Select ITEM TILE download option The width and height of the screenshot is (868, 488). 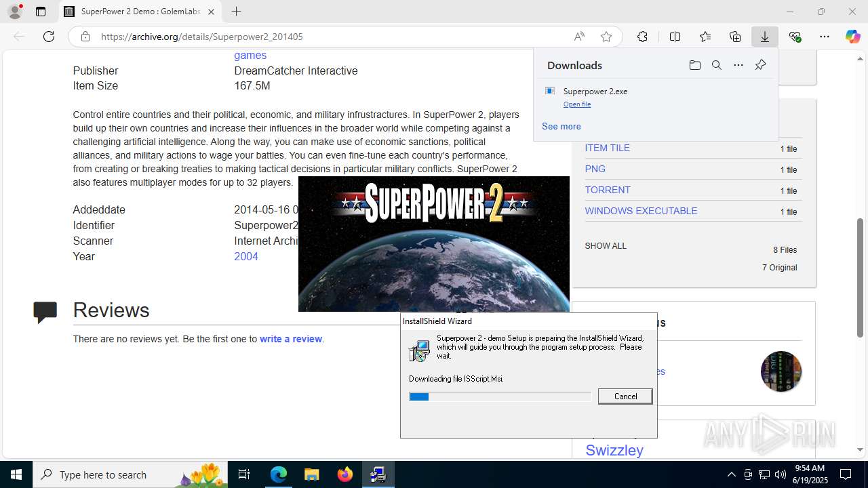[x=608, y=148]
